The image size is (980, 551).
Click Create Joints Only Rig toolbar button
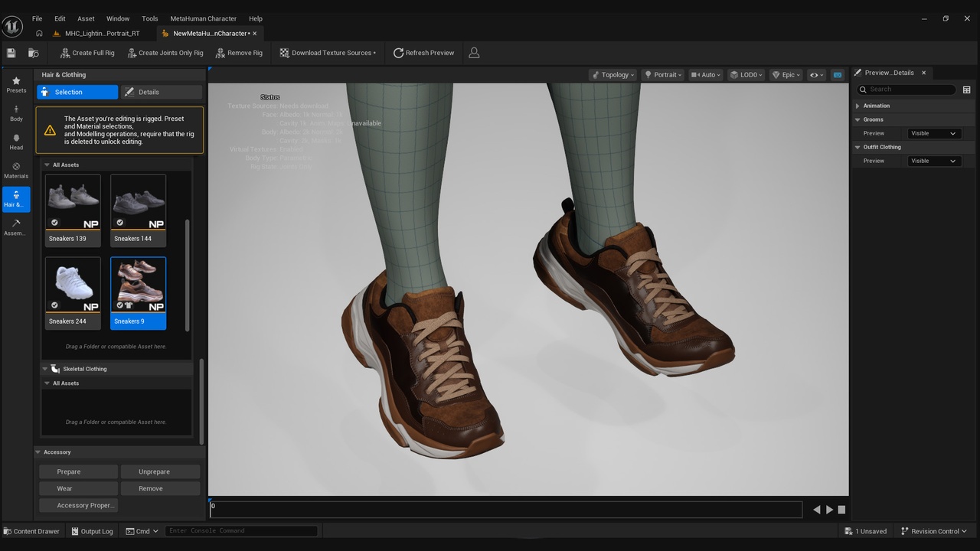[165, 53]
